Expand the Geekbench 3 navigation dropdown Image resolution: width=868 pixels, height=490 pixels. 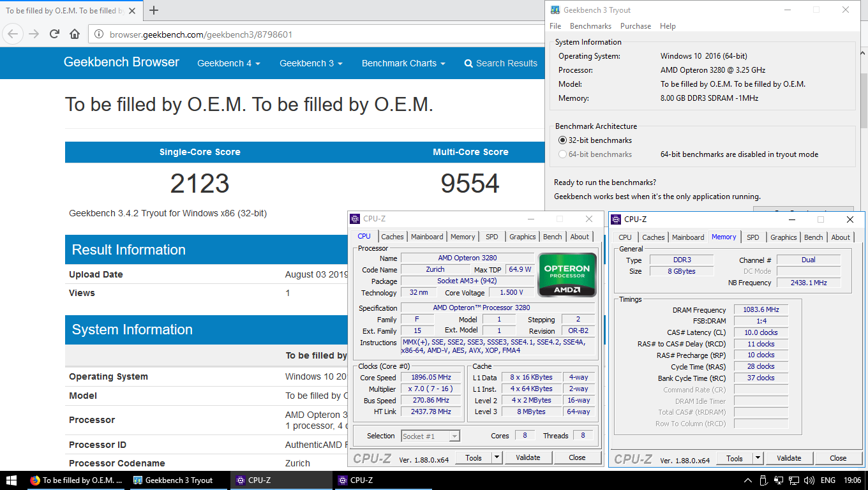[x=311, y=63]
